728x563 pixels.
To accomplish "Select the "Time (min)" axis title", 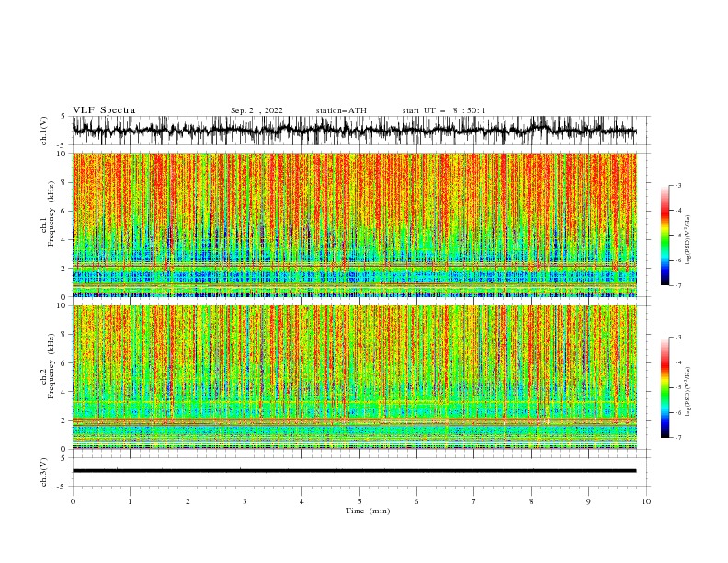I will (x=368, y=511).
